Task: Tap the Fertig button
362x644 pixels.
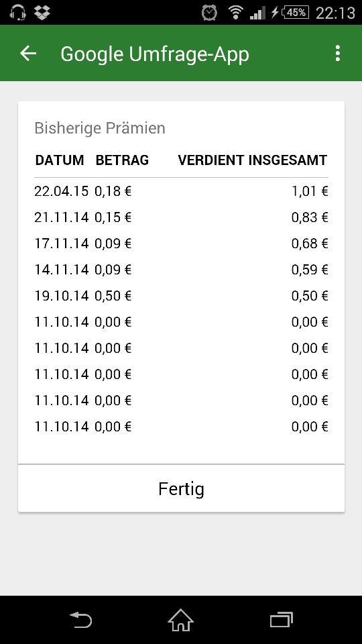Action: click(x=181, y=489)
